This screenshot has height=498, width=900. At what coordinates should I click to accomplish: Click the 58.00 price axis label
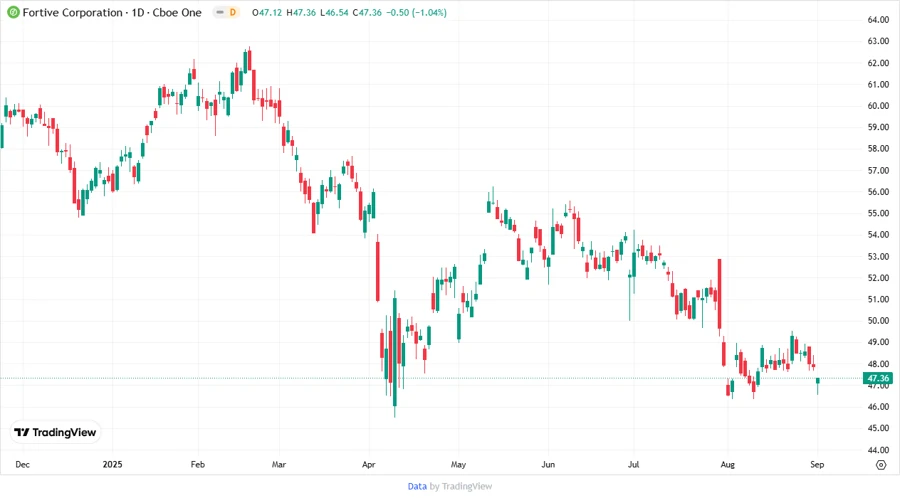point(878,149)
